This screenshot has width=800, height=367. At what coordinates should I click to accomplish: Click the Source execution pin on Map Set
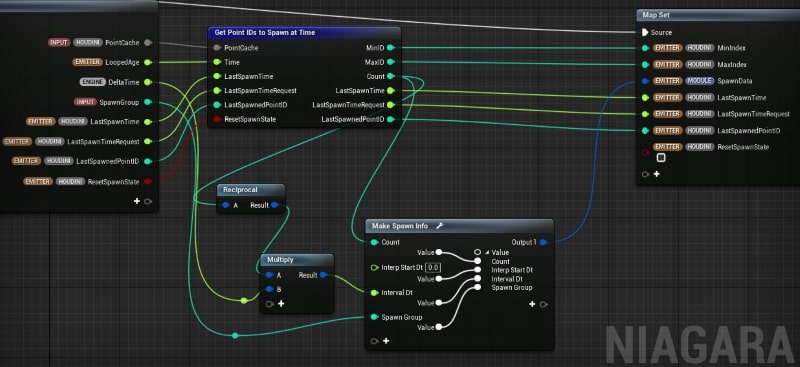pos(645,32)
